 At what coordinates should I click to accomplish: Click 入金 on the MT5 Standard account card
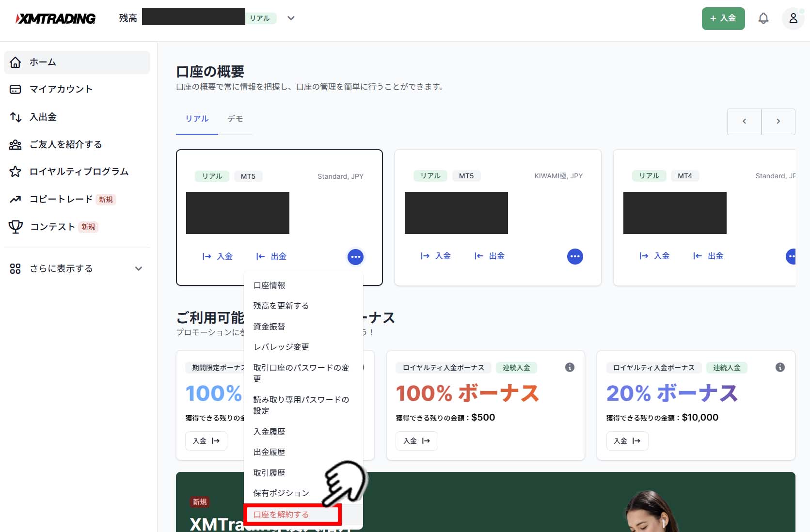pos(218,256)
